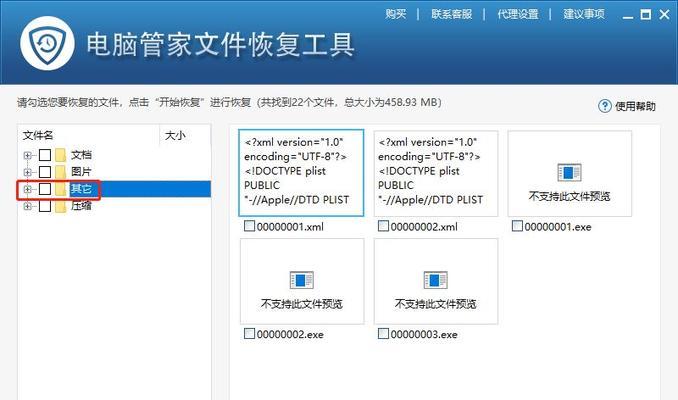Select the 压缩 tree item label
678x400 pixels.
[x=81, y=206]
